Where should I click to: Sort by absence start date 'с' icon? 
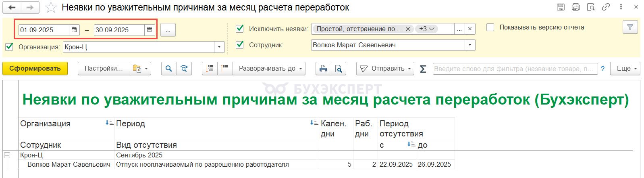tap(411, 144)
